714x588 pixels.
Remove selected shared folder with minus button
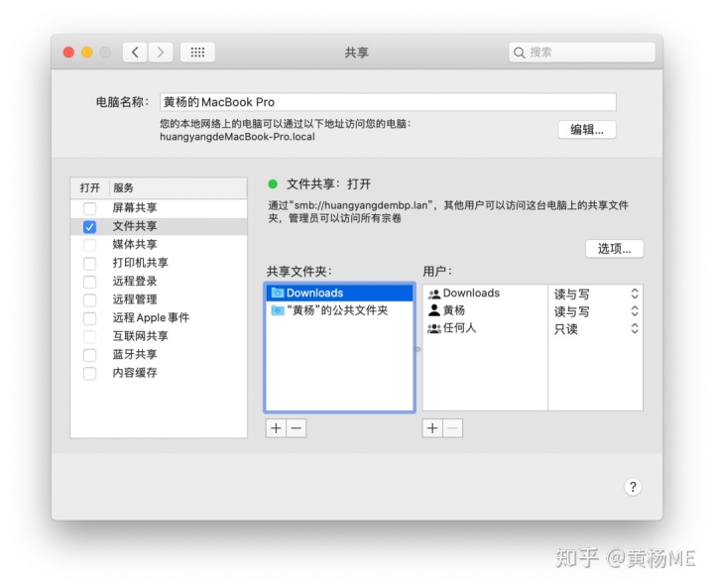(296, 428)
